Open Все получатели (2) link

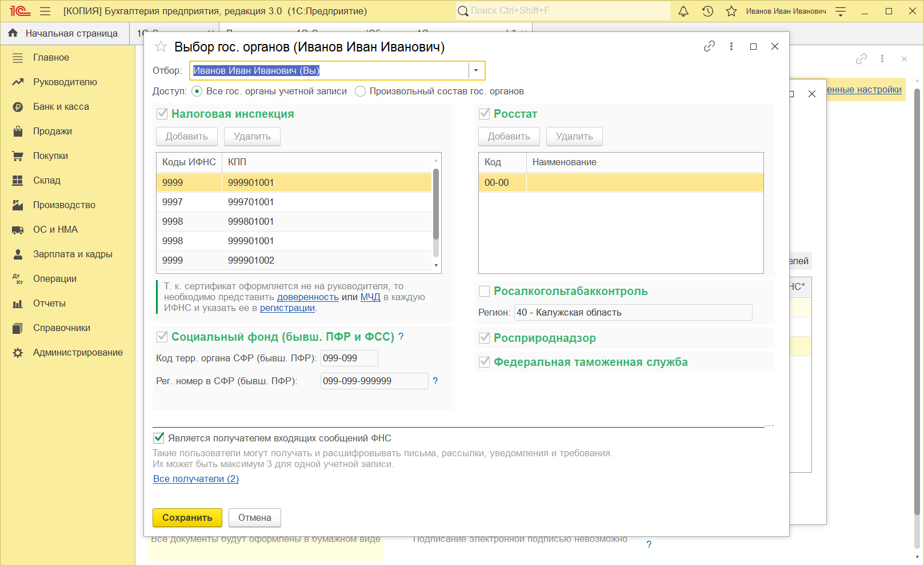(x=196, y=479)
